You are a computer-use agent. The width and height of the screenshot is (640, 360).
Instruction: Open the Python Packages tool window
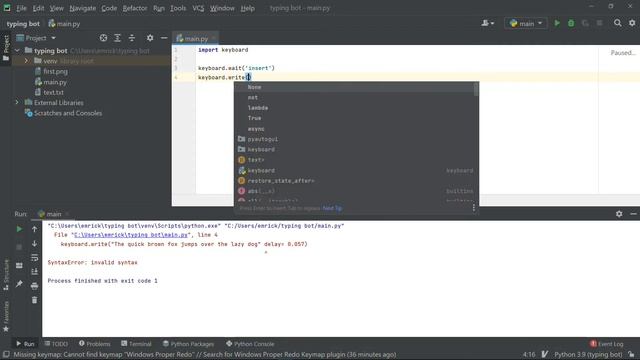188,344
